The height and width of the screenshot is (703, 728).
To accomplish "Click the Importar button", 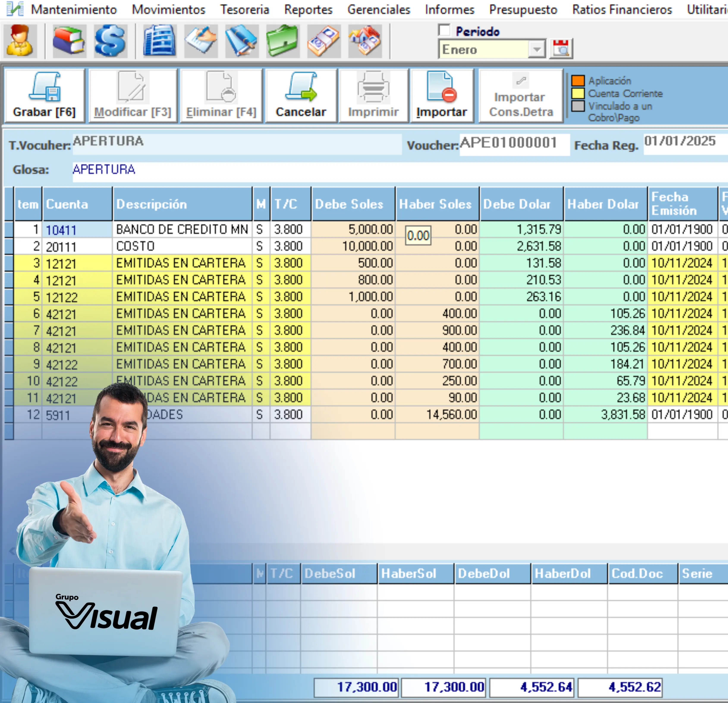I will pos(442,96).
